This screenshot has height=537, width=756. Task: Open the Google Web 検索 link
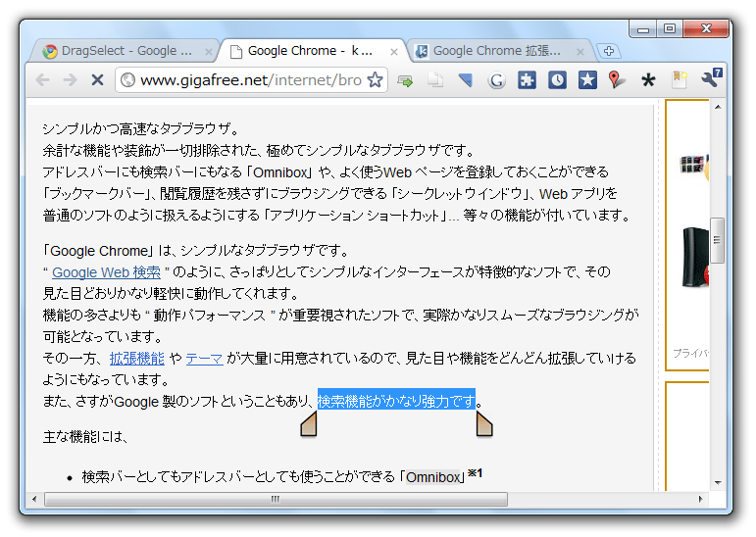pyautogui.click(x=106, y=272)
